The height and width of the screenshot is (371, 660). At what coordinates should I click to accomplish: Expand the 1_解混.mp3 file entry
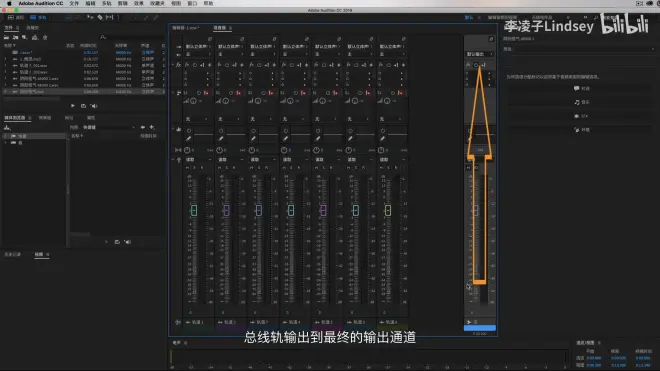(6, 59)
